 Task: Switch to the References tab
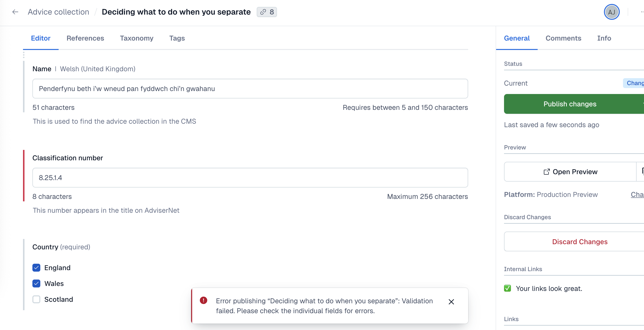click(x=85, y=38)
